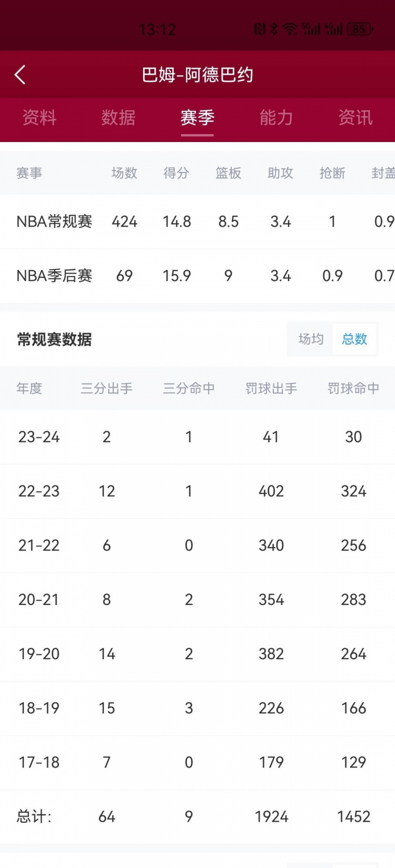Screen dimensions: 395x868
Task: Tap the battery level indicator
Action: pyautogui.click(x=359, y=29)
